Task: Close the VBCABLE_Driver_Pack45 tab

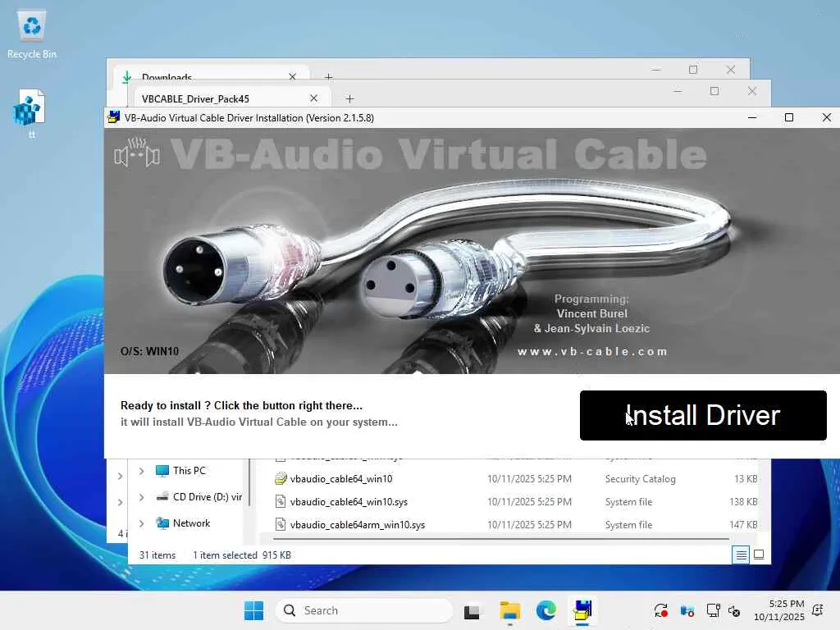Action: [314, 98]
